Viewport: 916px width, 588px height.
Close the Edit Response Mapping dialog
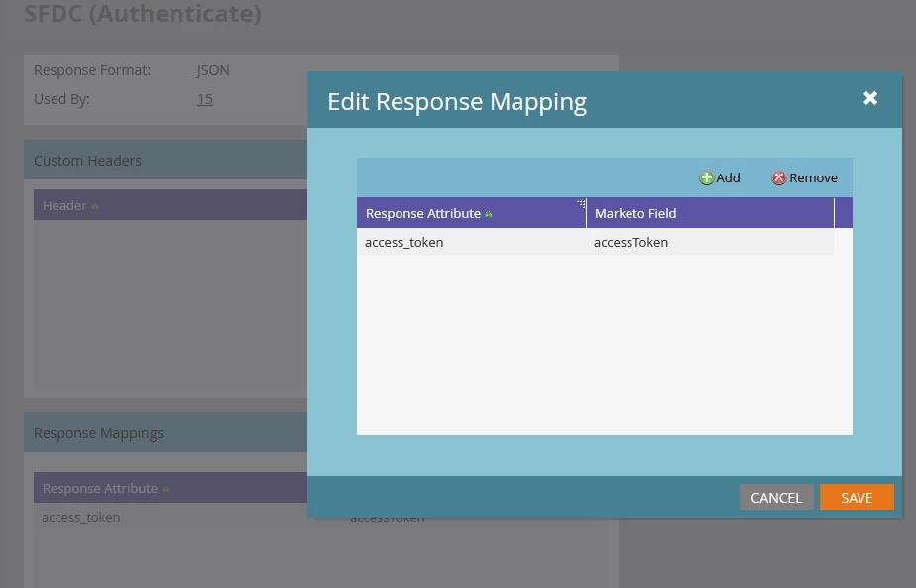(x=870, y=98)
